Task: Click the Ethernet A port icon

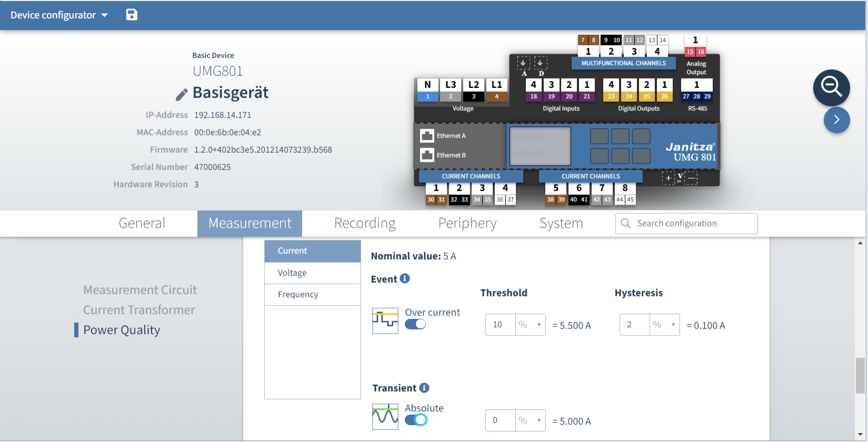Action: tap(427, 136)
